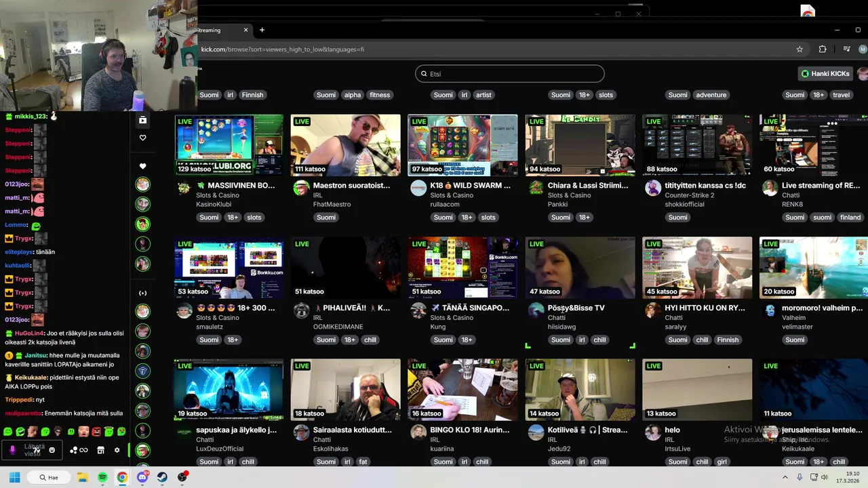Open File Explorer from the taskbar
868x488 pixels.
point(83,477)
